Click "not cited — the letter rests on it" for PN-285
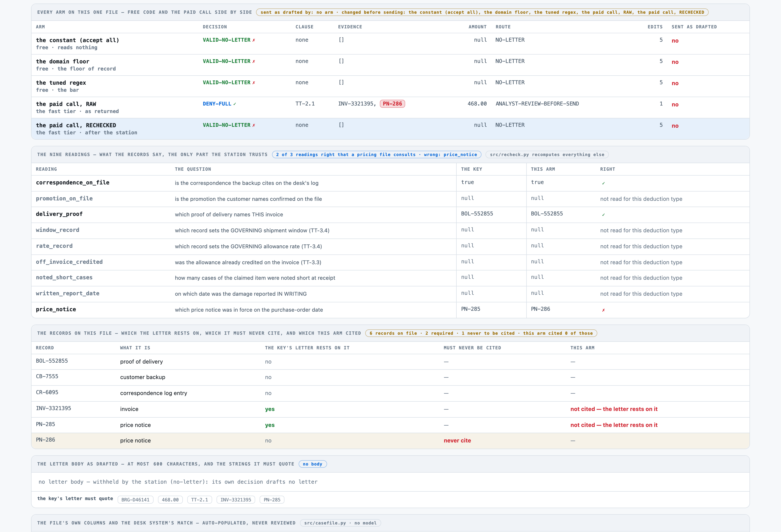The width and height of the screenshot is (781, 532). click(614, 425)
